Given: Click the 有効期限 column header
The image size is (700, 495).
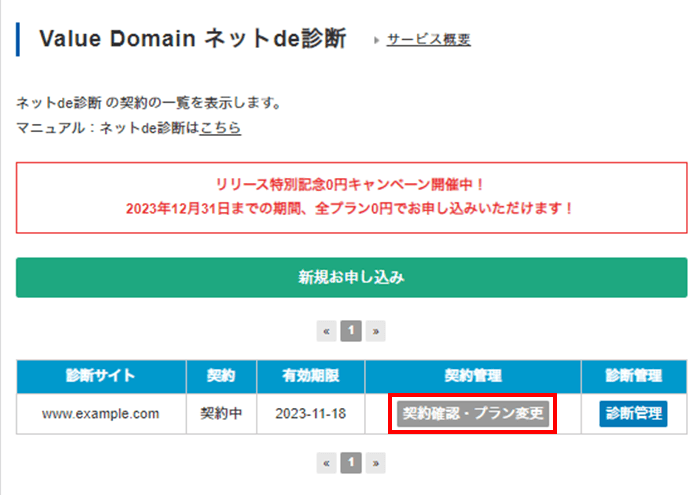Looking at the screenshot, I should 311,376.
